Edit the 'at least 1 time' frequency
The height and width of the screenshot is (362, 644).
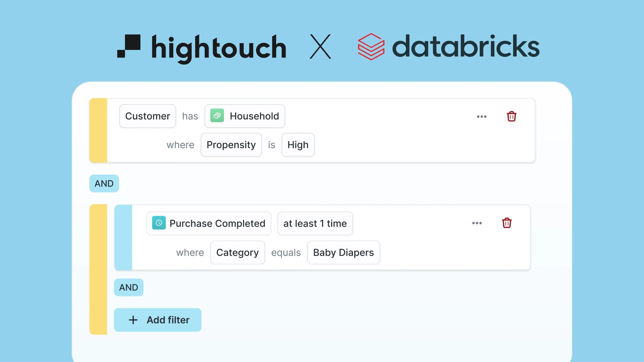coord(315,223)
